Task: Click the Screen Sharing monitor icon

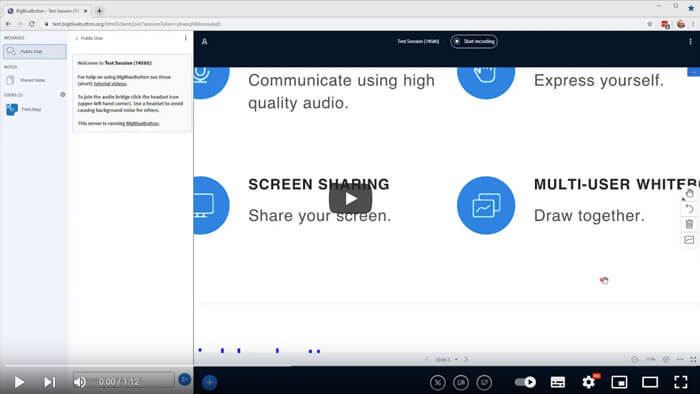Action: tap(211, 205)
